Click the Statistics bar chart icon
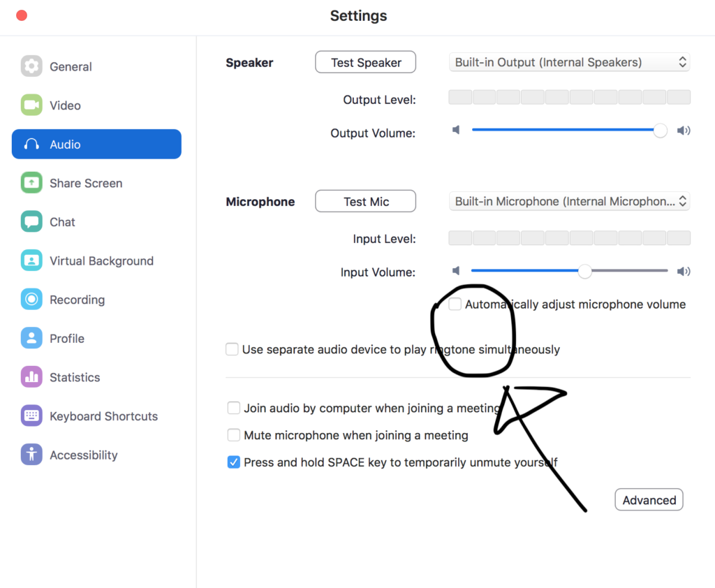The width and height of the screenshot is (715, 588). [x=31, y=377]
